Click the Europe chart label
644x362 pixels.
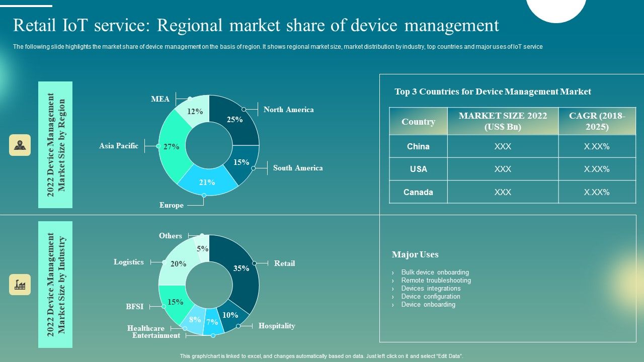tap(172, 205)
